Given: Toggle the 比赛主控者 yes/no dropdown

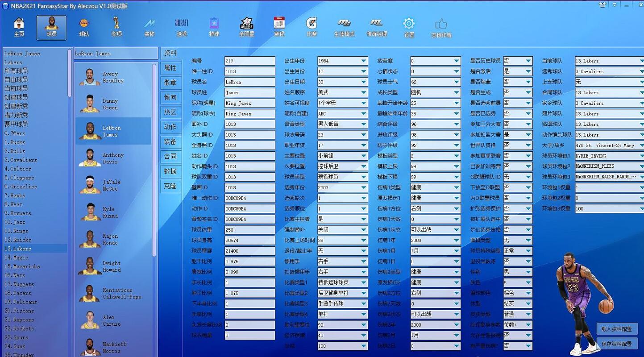Looking at the screenshot, I should [342, 219].
